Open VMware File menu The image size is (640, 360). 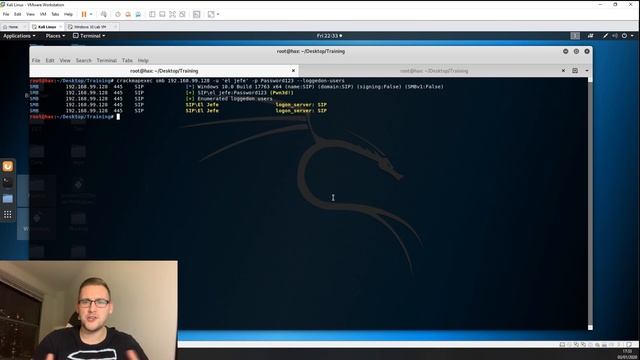pyautogui.click(x=6, y=14)
